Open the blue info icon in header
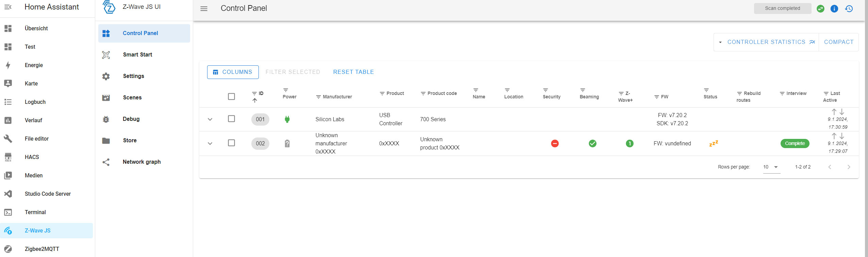The width and height of the screenshot is (868, 257). (x=834, y=9)
